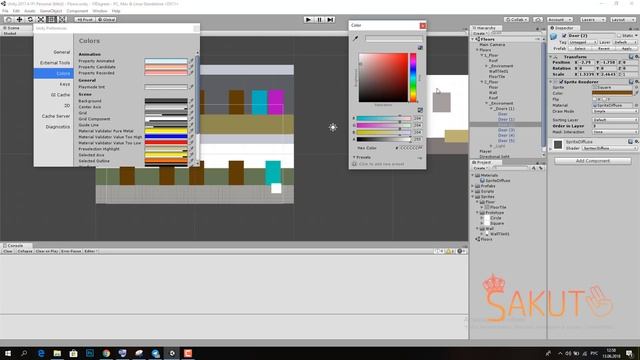Click Add Component button
Screen dimensions: 640x360
coord(593,161)
